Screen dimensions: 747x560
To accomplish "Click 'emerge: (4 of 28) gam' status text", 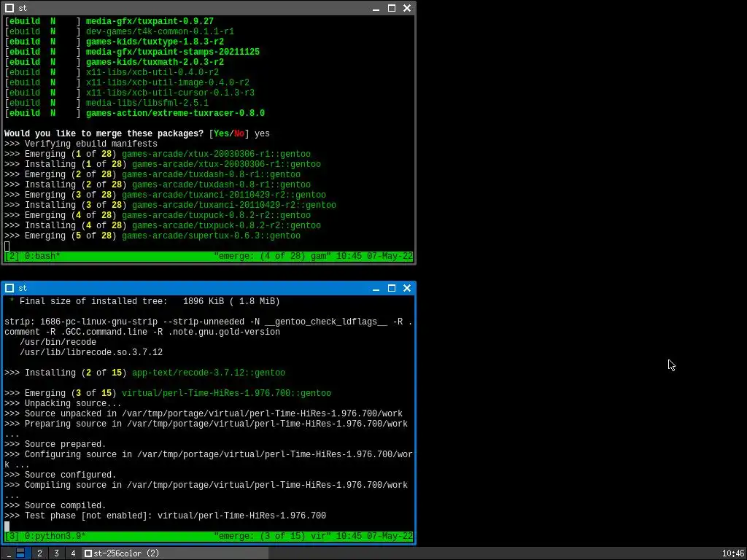I will [x=272, y=256].
